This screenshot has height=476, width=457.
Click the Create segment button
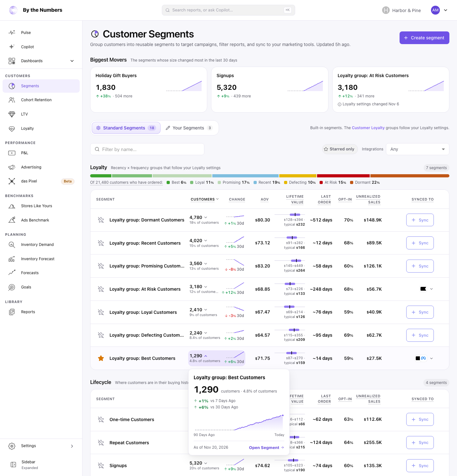click(424, 38)
